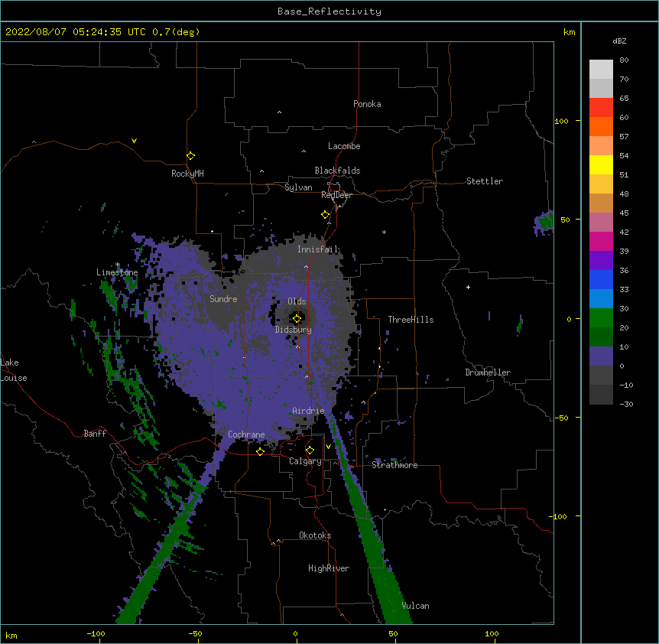The width and height of the screenshot is (659, 644).
Task: Click the Sundre town label
Action: point(223,299)
